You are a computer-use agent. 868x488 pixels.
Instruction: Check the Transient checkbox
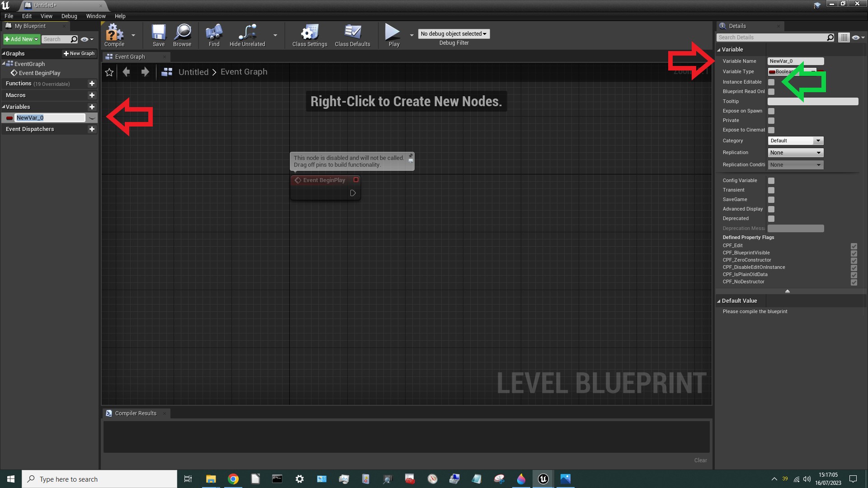(771, 190)
